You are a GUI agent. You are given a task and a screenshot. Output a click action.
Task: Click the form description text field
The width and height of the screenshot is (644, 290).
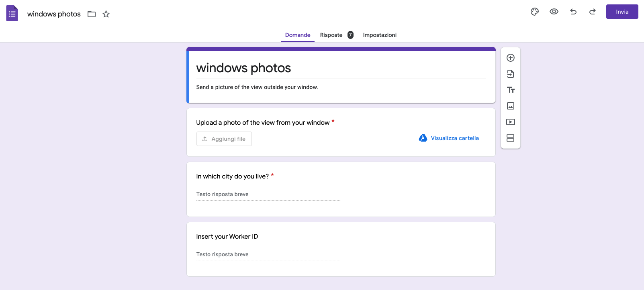point(341,87)
